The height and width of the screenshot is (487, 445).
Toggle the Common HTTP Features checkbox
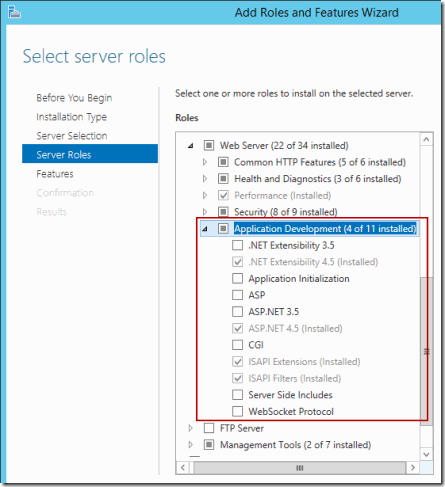(x=223, y=162)
